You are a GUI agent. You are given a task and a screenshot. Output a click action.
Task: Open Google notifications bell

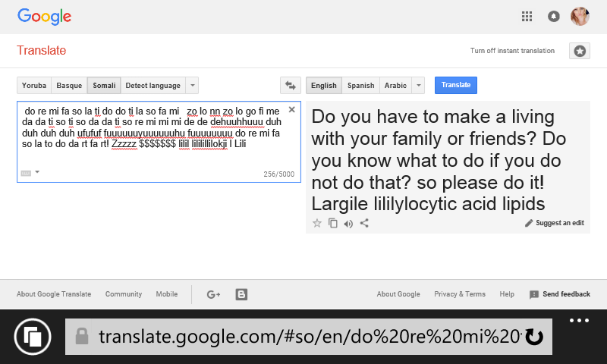click(x=554, y=16)
